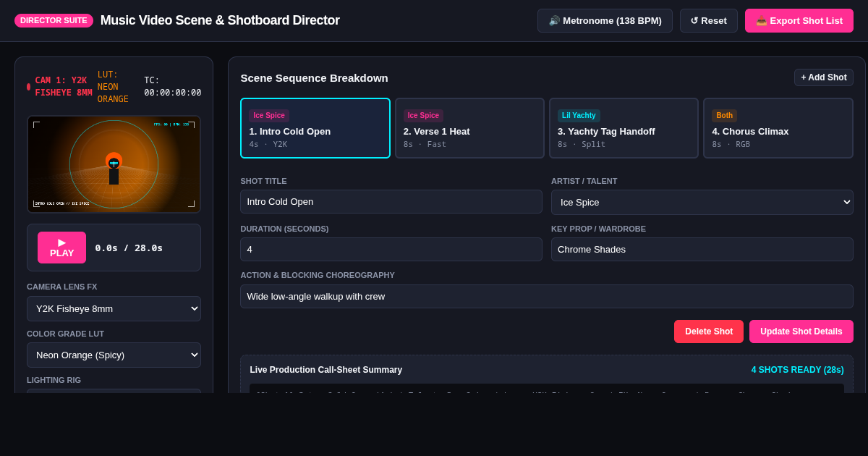This screenshot has height=456, width=868.
Task: Click the camera viewfinder preview
Action: (114, 164)
